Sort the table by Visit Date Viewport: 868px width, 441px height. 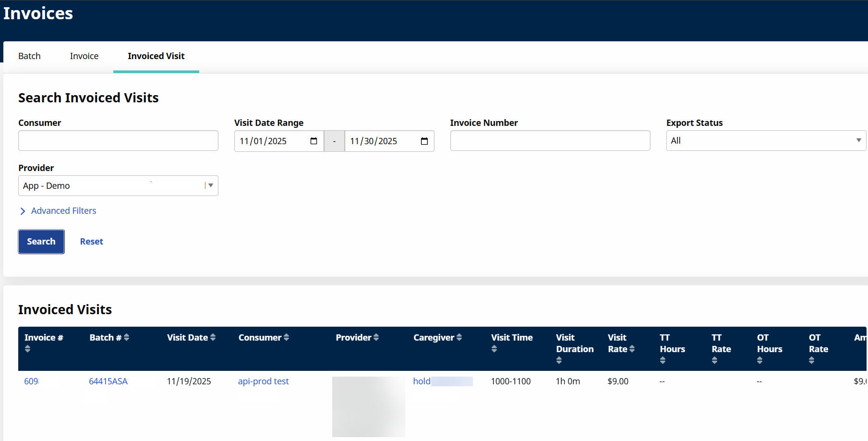(x=213, y=337)
